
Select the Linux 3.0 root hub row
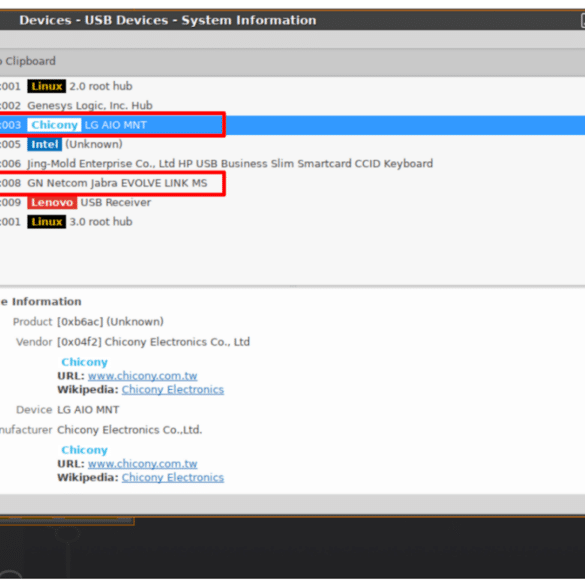(292, 222)
